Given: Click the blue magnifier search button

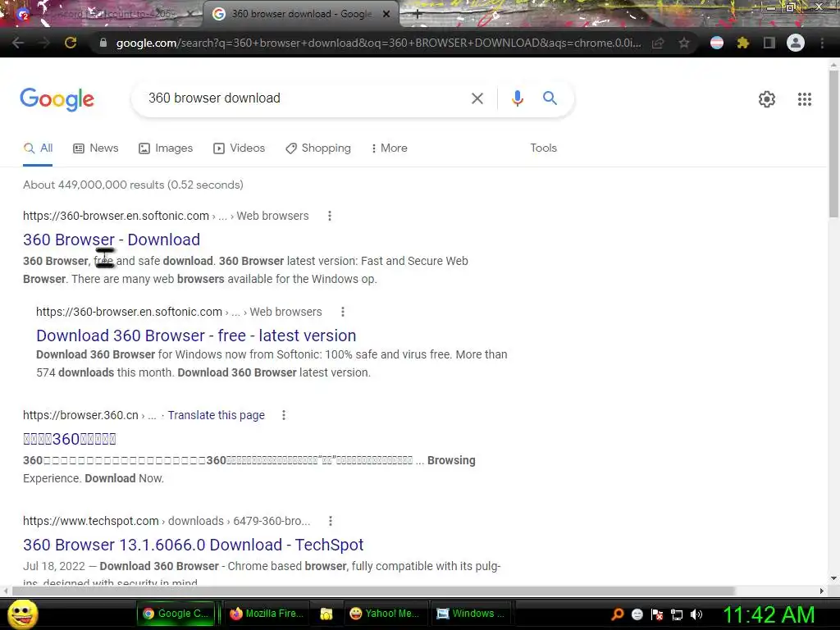Looking at the screenshot, I should pyautogui.click(x=550, y=98).
